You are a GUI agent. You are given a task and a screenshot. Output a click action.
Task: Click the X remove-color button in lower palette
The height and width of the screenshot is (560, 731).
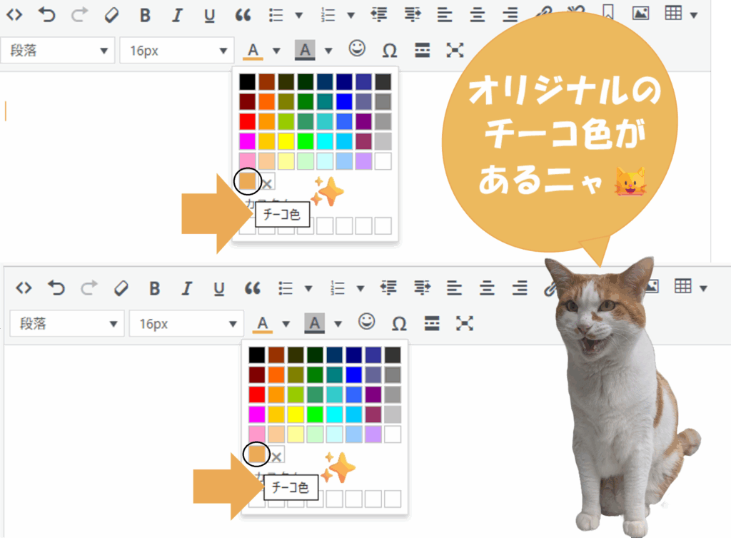point(276,456)
